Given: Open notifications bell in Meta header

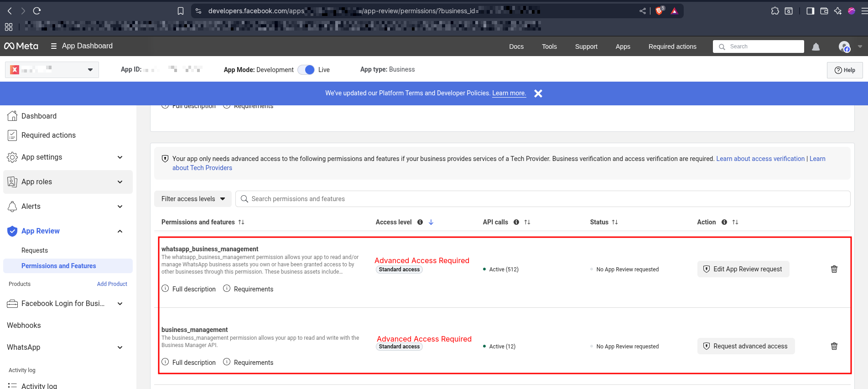Looking at the screenshot, I should 816,47.
